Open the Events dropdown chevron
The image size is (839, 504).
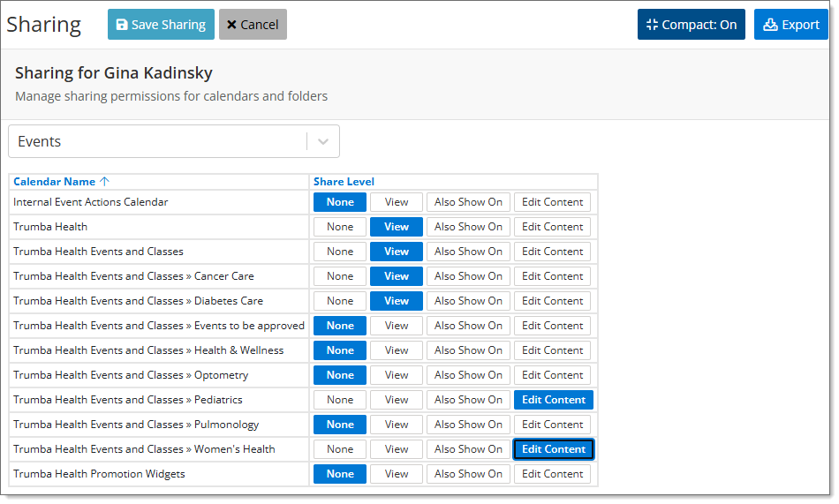pyautogui.click(x=323, y=142)
